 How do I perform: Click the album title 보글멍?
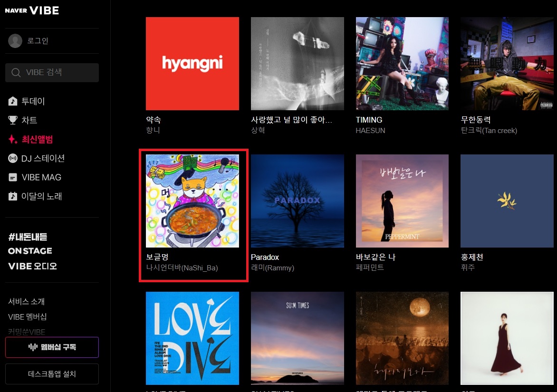click(157, 257)
